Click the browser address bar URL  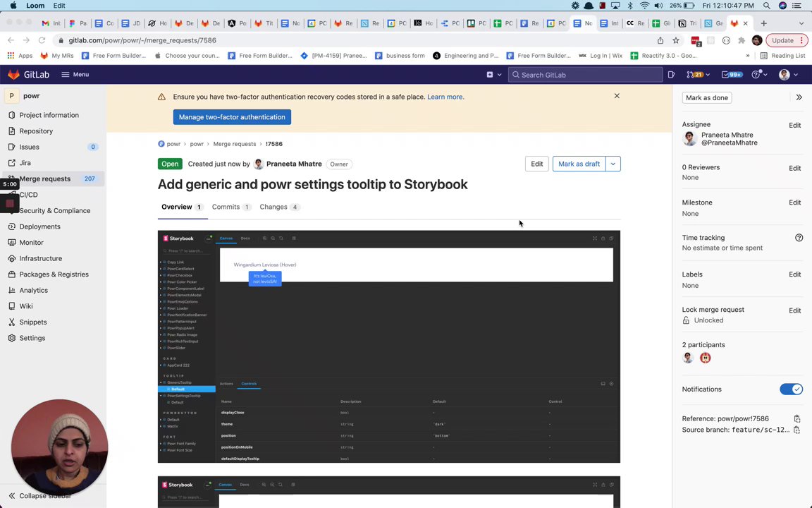142,40
